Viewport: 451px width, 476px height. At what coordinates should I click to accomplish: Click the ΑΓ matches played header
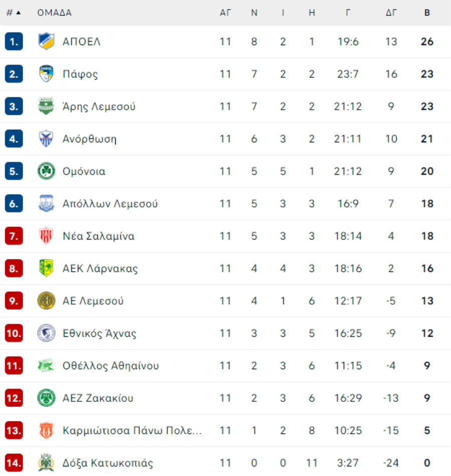coord(225,13)
